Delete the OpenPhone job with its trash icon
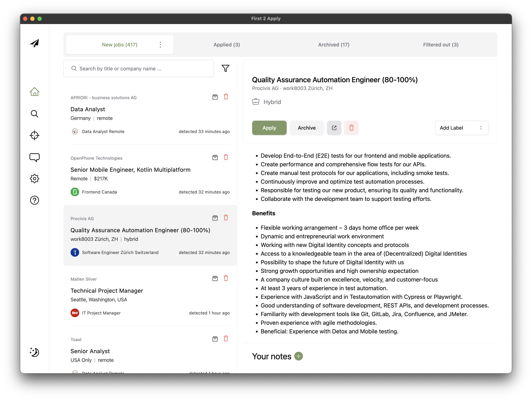This screenshot has height=400, width=532. point(226,157)
